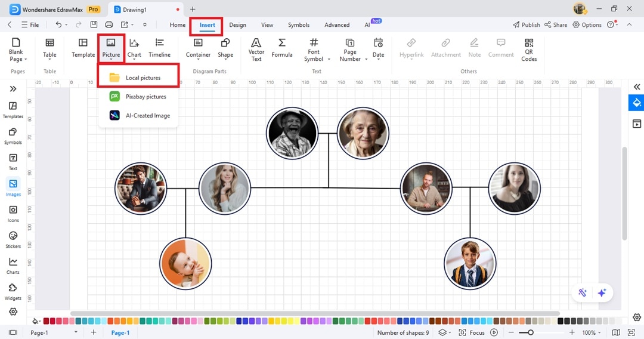
Task: Open a new document tab with plus
Action: click(193, 9)
